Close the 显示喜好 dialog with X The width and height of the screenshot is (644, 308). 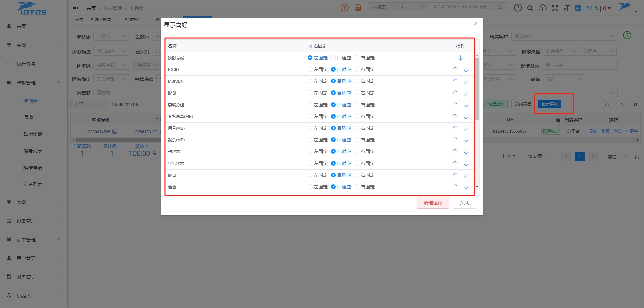click(475, 24)
